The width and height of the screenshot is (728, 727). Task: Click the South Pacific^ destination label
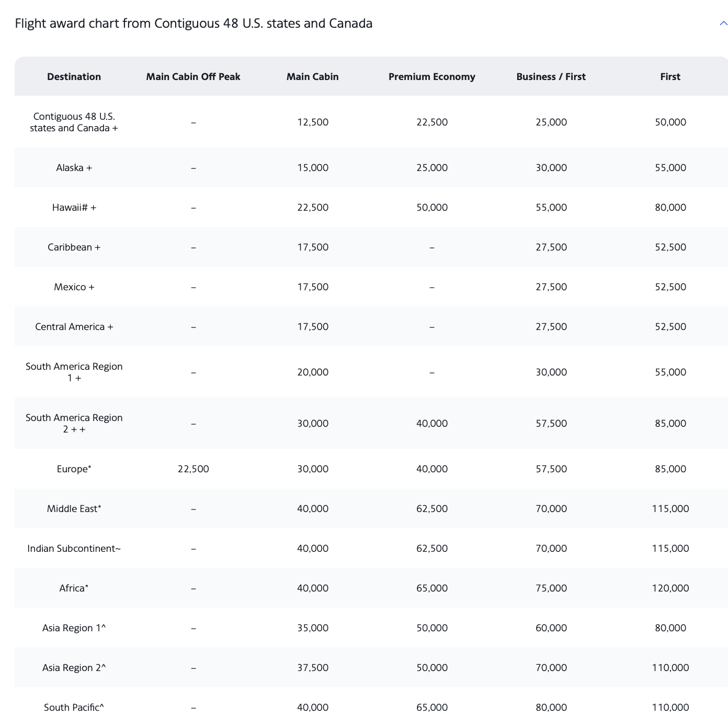(74, 707)
